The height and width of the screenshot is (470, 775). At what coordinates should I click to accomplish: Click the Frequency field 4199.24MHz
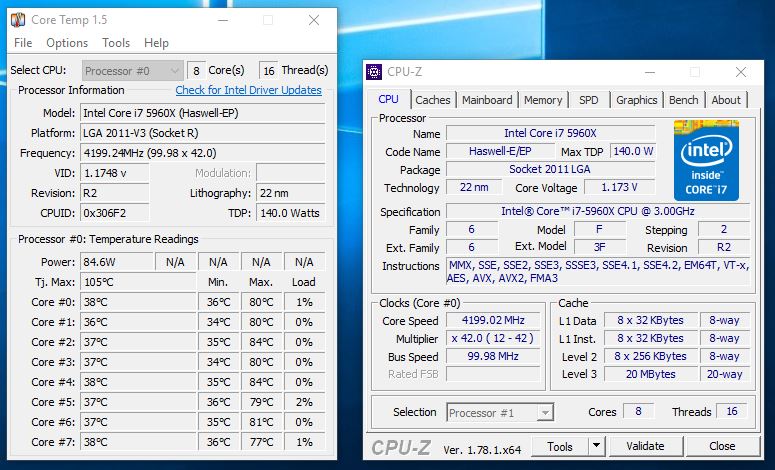pos(203,153)
